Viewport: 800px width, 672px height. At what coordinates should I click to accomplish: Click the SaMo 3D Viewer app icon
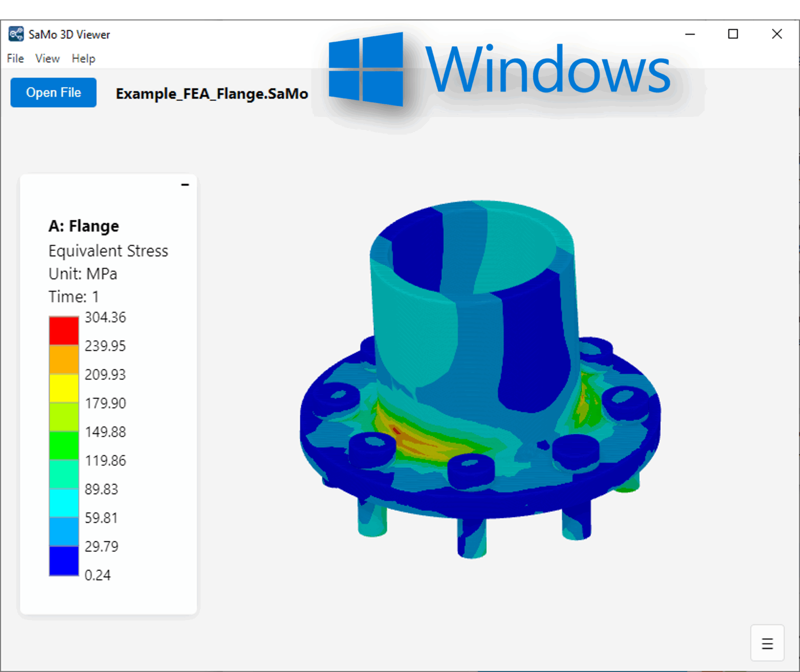pos(16,34)
